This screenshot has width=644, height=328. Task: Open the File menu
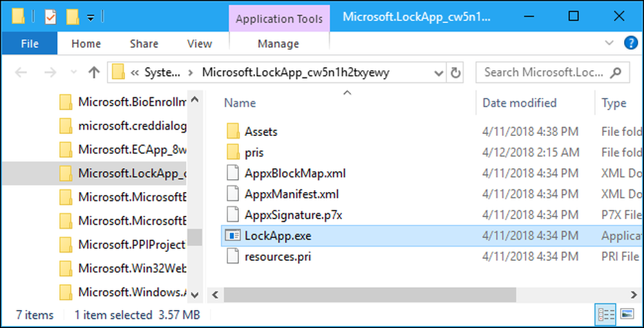[30, 44]
